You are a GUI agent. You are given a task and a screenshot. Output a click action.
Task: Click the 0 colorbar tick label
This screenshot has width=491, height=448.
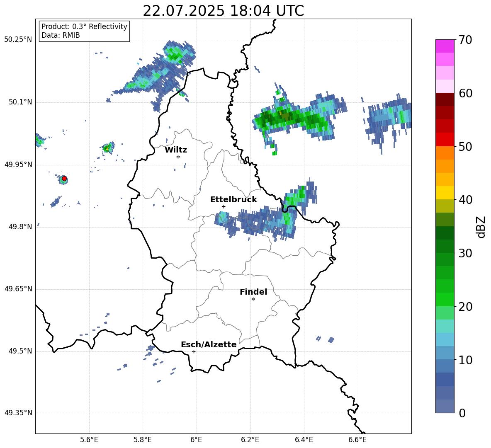tap(462, 413)
